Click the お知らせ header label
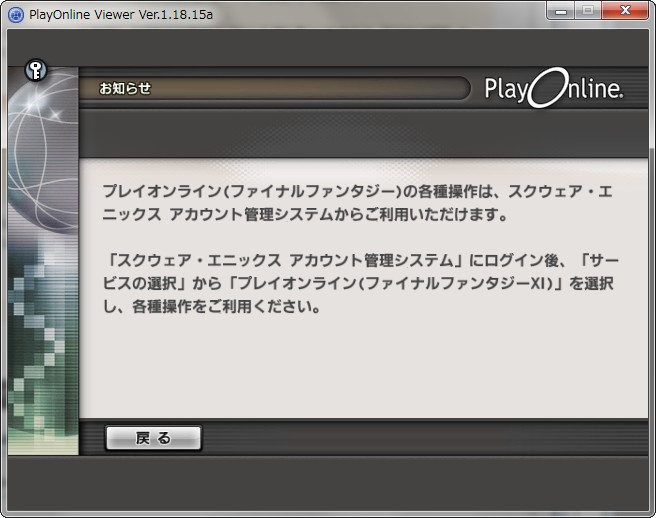 (125, 88)
